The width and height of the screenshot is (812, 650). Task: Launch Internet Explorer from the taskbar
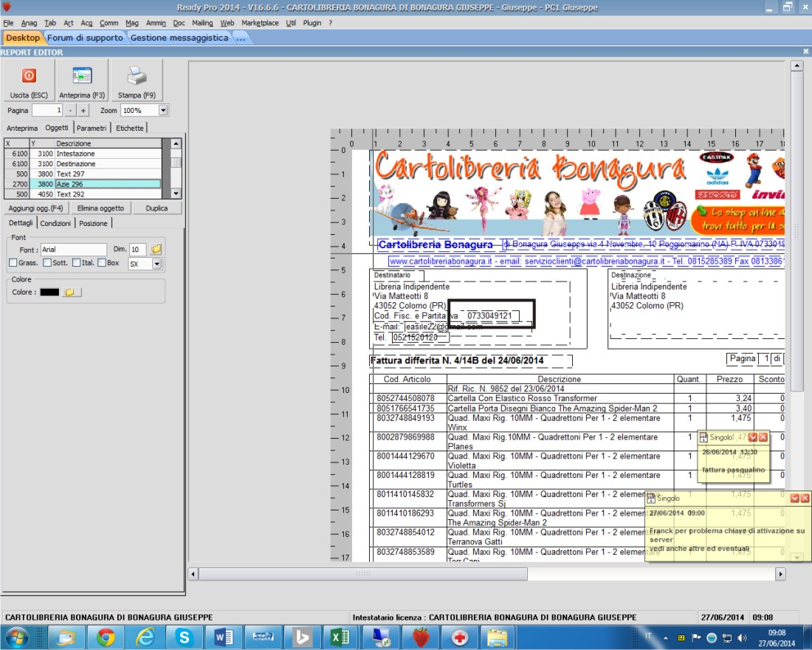[x=145, y=637]
